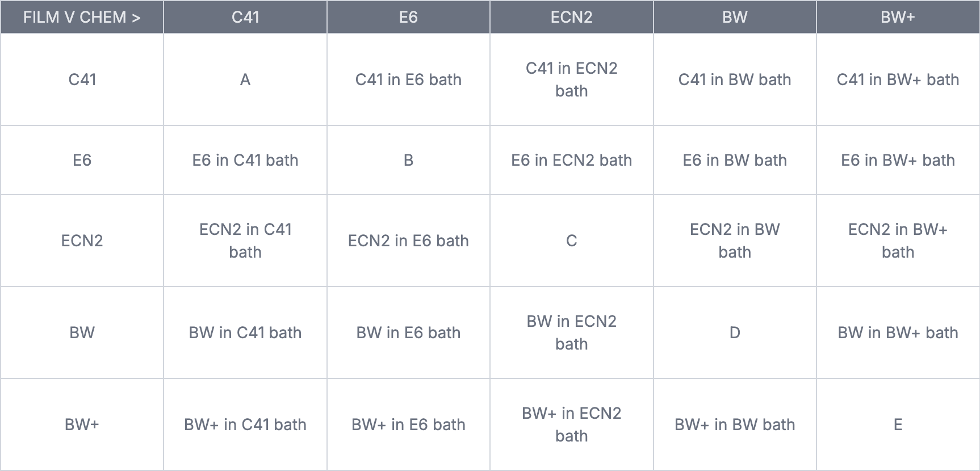The image size is (980, 471).
Task: Select 'ECN2 in BW+ bath' cell
Action: [x=898, y=241]
